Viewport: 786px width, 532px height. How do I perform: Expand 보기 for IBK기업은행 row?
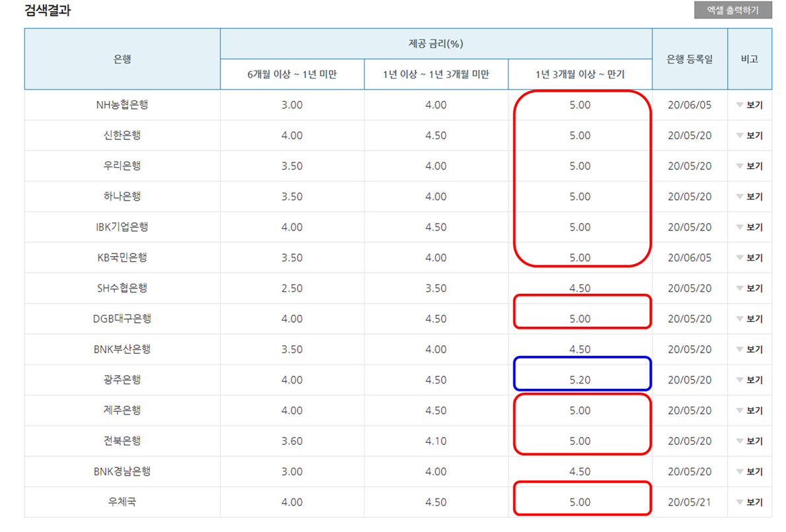click(x=750, y=227)
